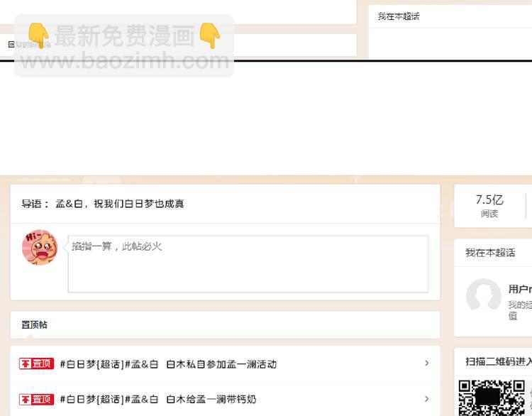The image size is (532, 416).
Task: Click the cartoon Hi mascot avatar
Action: 39,248
